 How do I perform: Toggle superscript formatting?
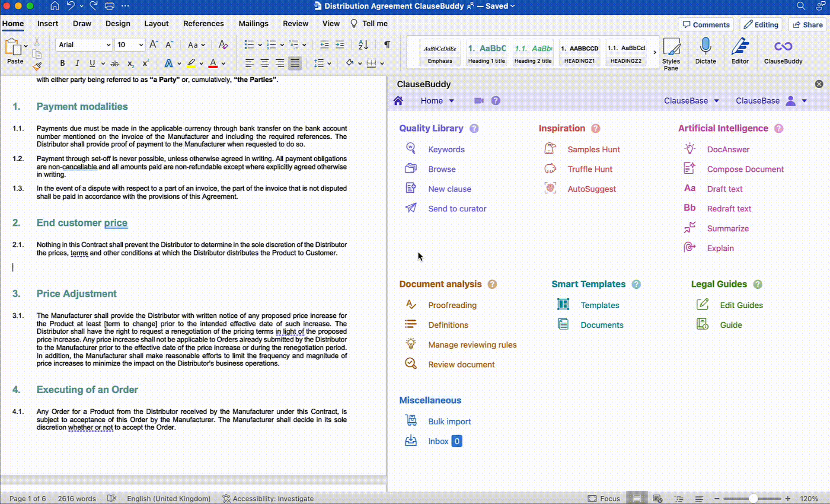click(146, 63)
